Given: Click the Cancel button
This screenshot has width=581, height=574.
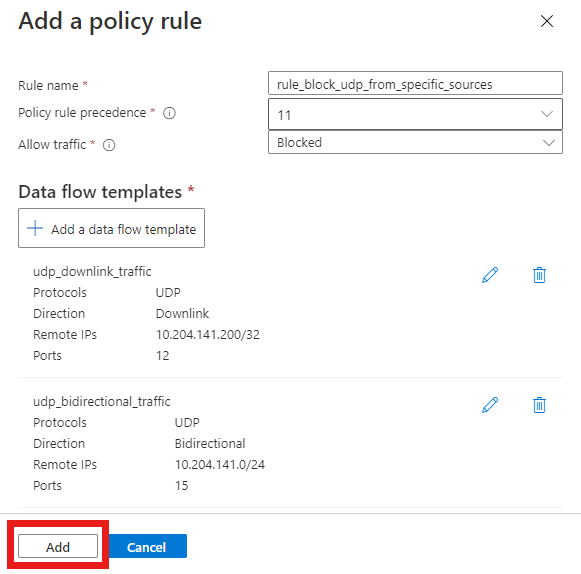Looking at the screenshot, I should click(x=147, y=546).
